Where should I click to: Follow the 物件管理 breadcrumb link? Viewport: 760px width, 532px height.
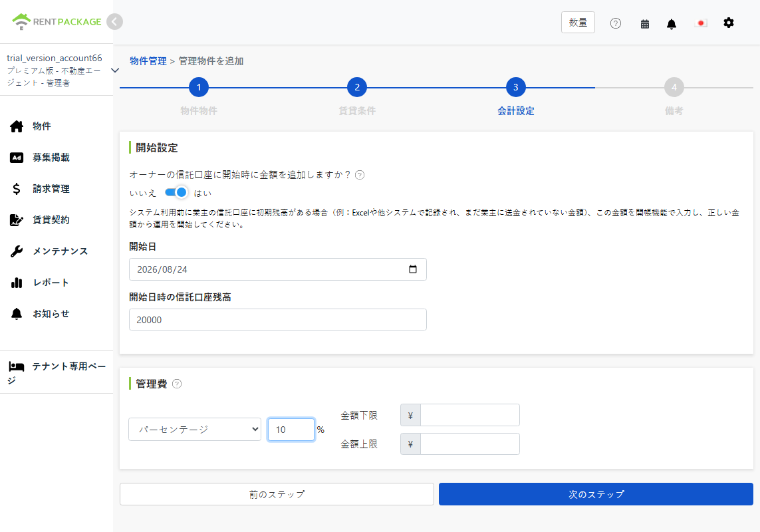148,61
